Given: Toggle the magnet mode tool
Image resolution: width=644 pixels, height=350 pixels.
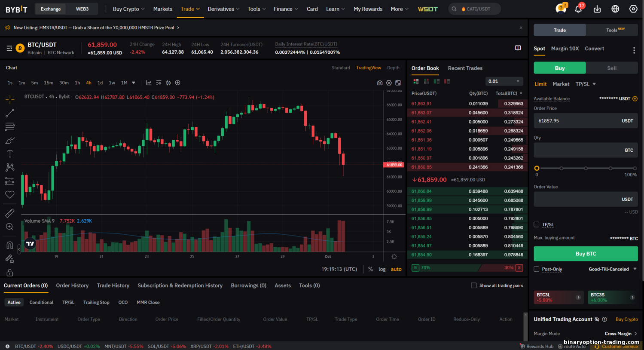Looking at the screenshot, I should tap(10, 245).
